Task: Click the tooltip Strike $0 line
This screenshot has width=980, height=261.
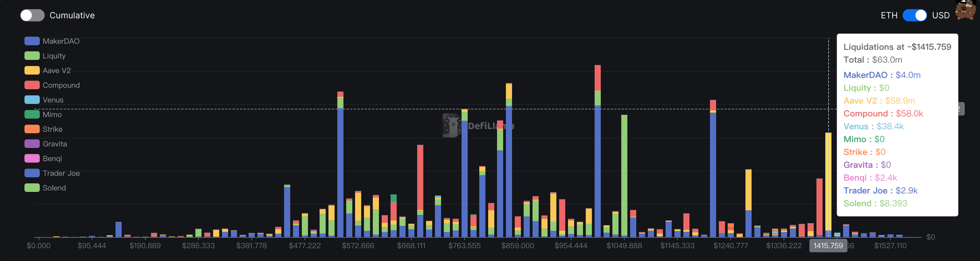Action: tap(864, 152)
